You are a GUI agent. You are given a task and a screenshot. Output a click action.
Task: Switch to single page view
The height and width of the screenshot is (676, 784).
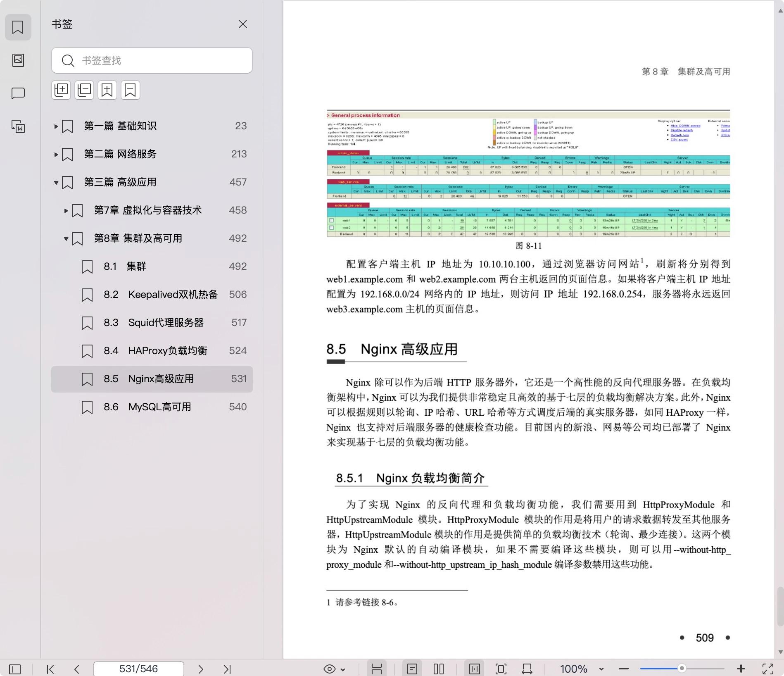coord(412,669)
